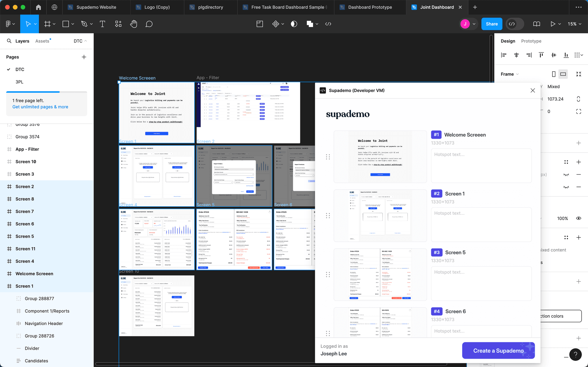Switch frame orientation to portrait
This screenshot has width=588, height=367.
[x=554, y=74]
